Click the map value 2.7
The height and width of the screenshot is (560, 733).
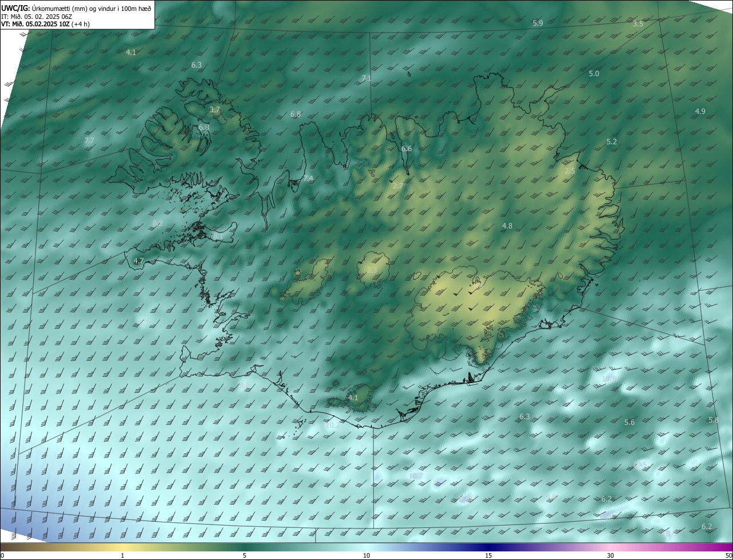(x=397, y=186)
